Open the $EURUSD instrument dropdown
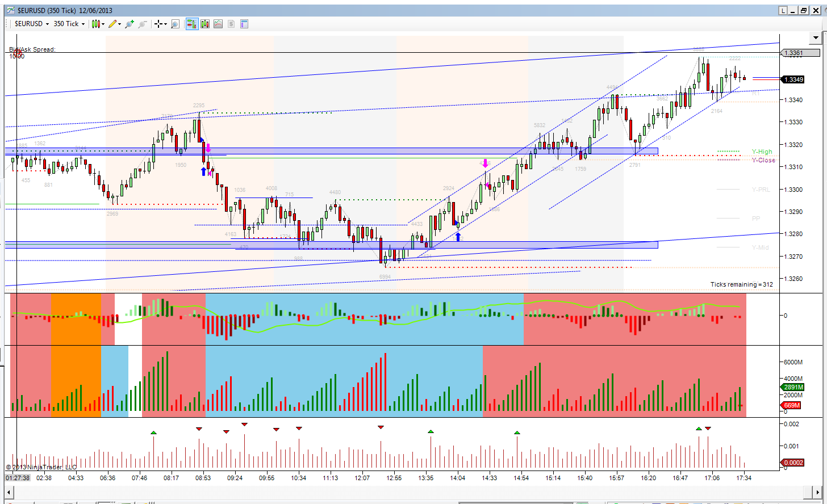The width and height of the screenshot is (827, 504). point(32,24)
